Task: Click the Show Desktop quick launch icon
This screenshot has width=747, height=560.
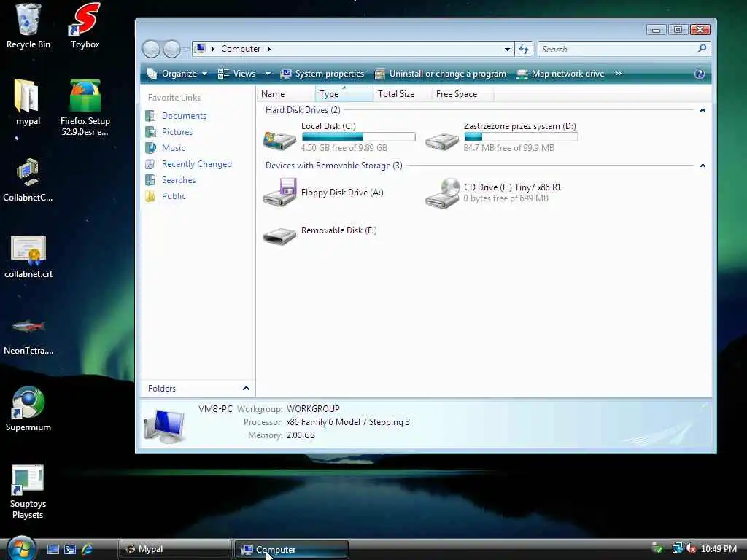Action: 53,550
